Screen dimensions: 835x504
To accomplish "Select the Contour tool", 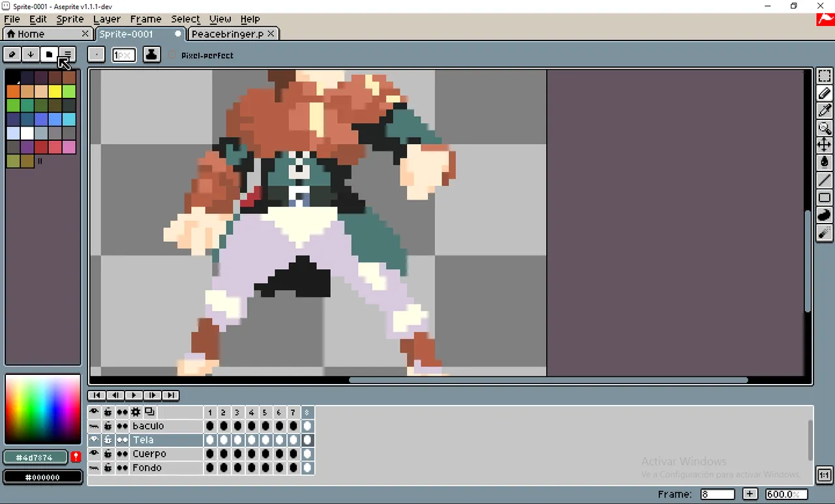I will coord(825,215).
